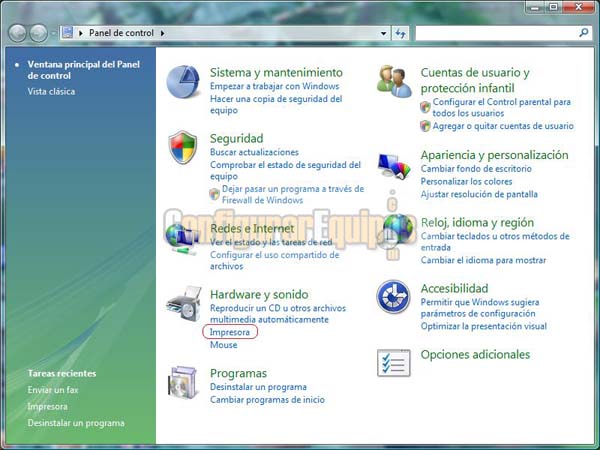This screenshot has width=600, height=450.
Task: Open the Apariencia y personalización monitor icon
Action: click(x=394, y=167)
